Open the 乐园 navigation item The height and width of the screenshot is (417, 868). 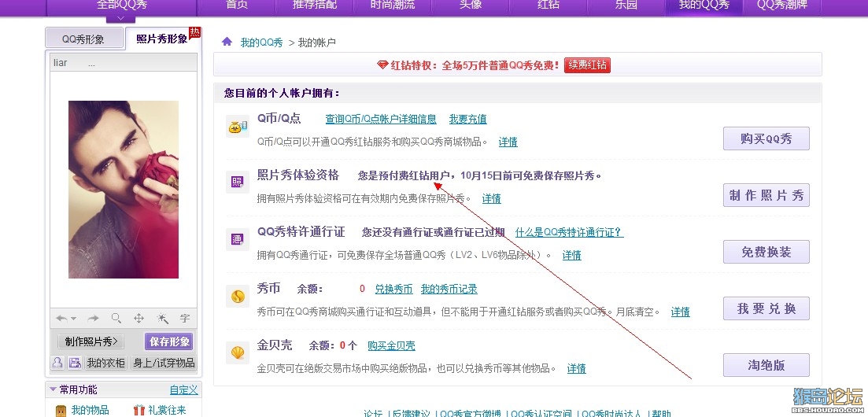tap(626, 6)
